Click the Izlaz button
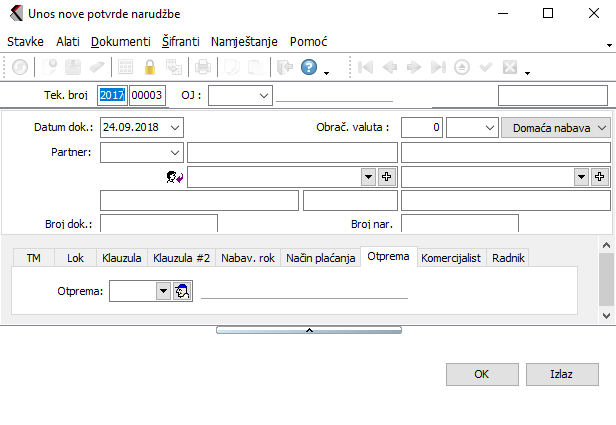 click(561, 373)
